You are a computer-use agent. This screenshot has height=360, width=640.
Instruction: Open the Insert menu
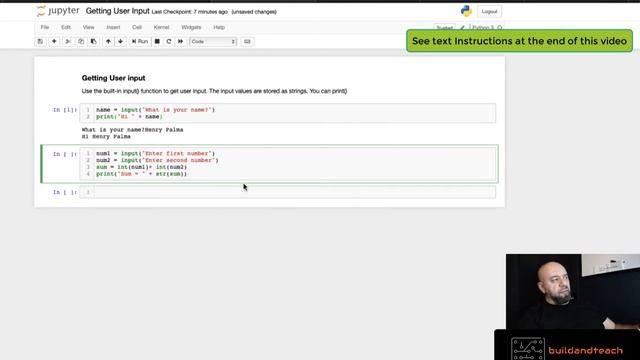113,27
